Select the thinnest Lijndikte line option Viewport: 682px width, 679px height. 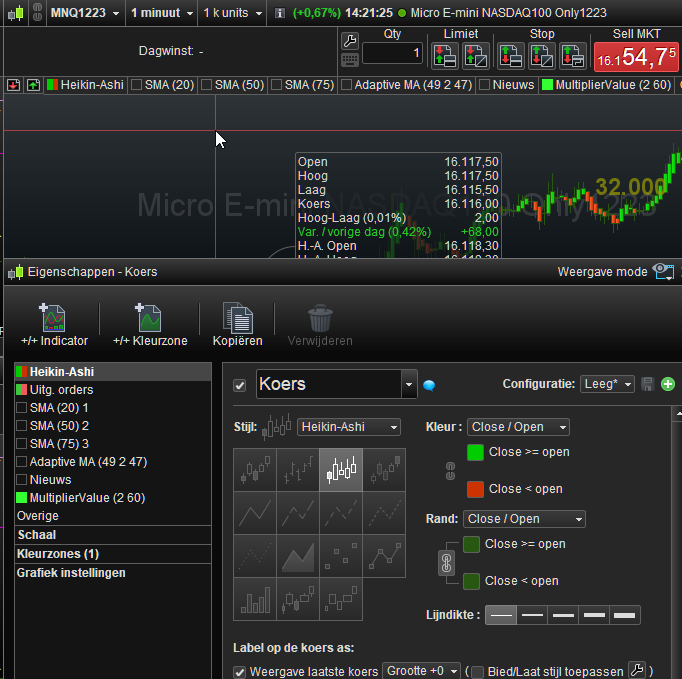tap(501, 615)
